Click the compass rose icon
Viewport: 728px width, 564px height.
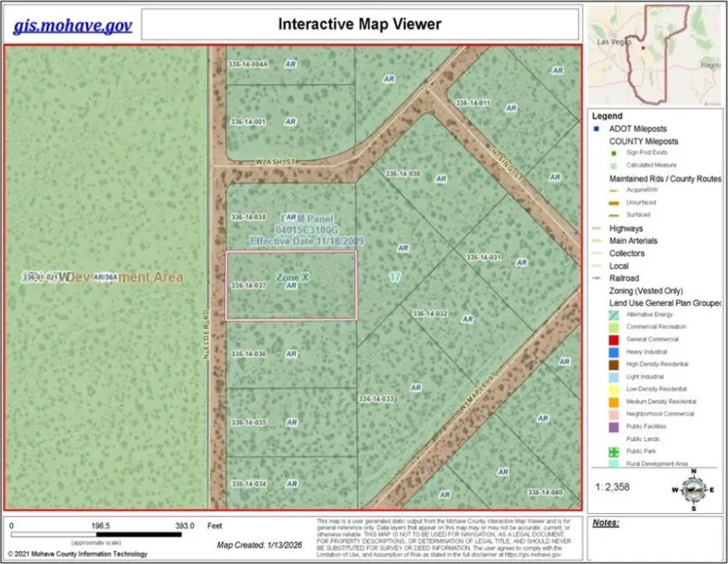click(693, 490)
